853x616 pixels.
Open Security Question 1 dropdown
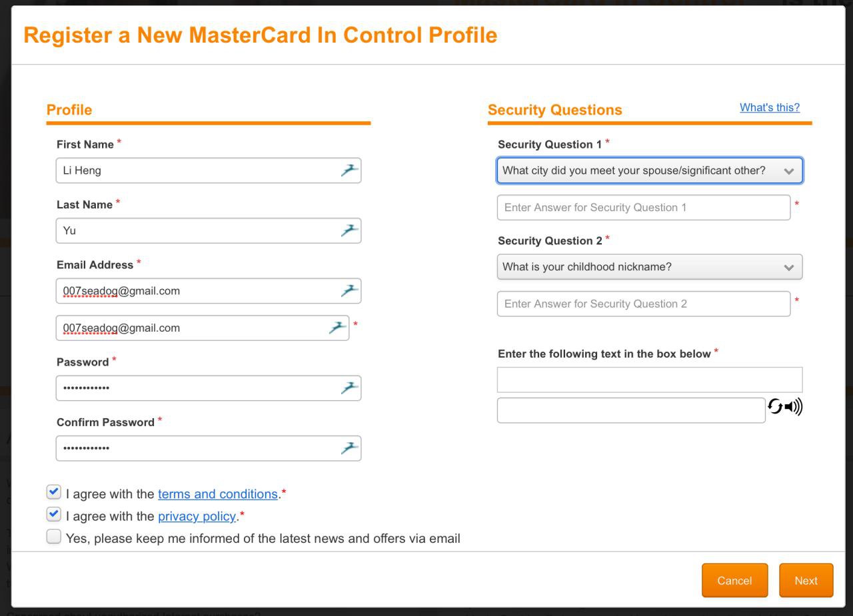[x=650, y=170]
